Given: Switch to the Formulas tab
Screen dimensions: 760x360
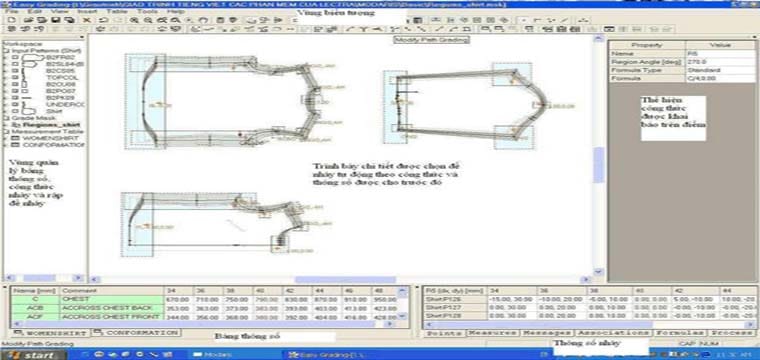Looking at the screenshot, I should (680, 333).
